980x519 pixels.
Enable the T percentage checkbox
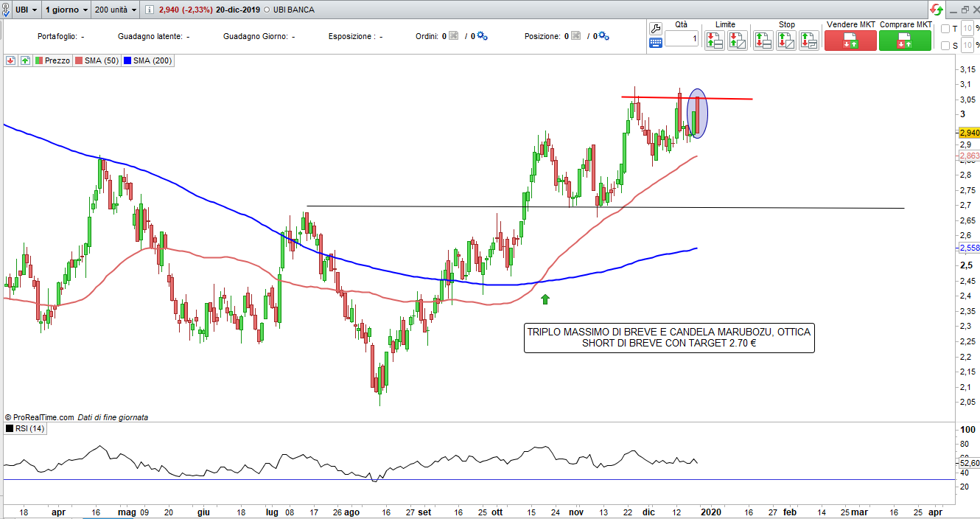click(945, 29)
